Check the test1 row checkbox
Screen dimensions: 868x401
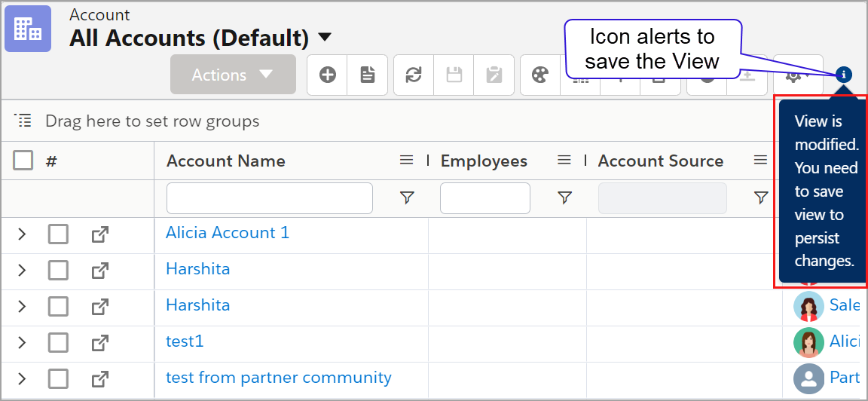(58, 343)
